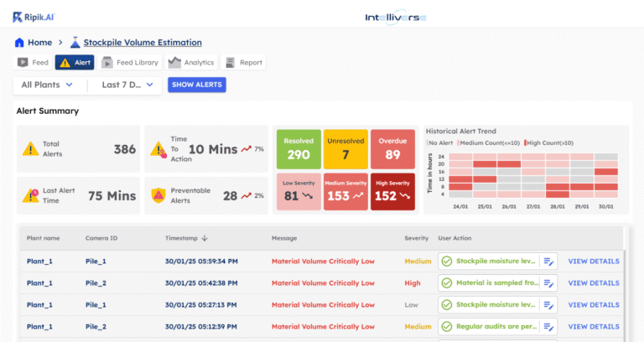
Task: Click the Stockpile Volume Estimation pile icon
Action: (x=75, y=43)
